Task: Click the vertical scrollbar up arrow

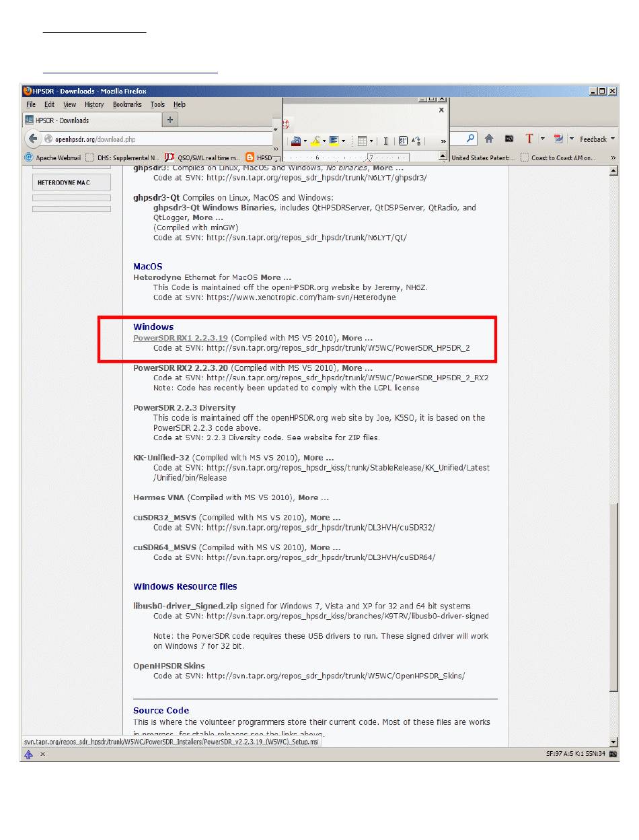Action: 613,171
